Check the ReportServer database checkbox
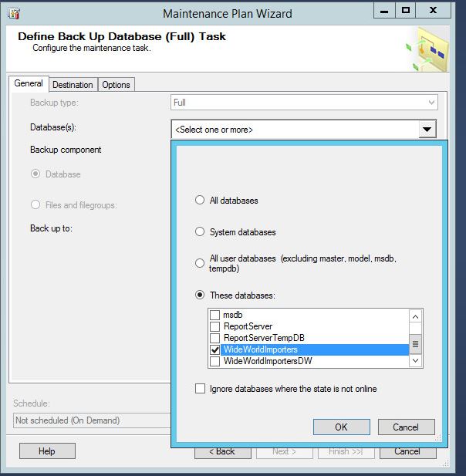Image resolution: width=466 pixels, height=476 pixels. point(214,327)
